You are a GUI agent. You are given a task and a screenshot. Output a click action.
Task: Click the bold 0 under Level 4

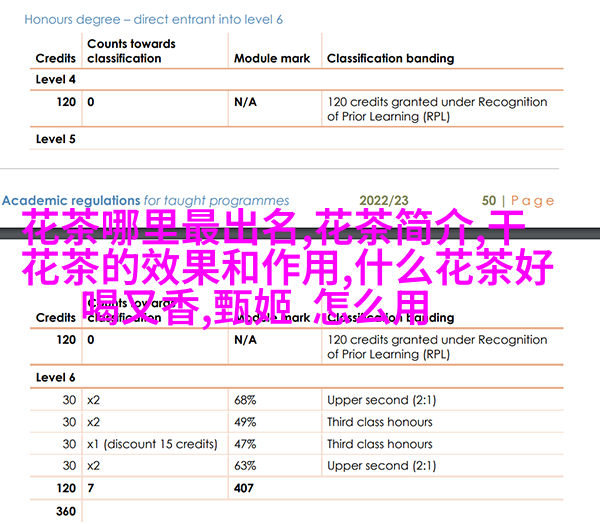pyautogui.click(x=91, y=102)
